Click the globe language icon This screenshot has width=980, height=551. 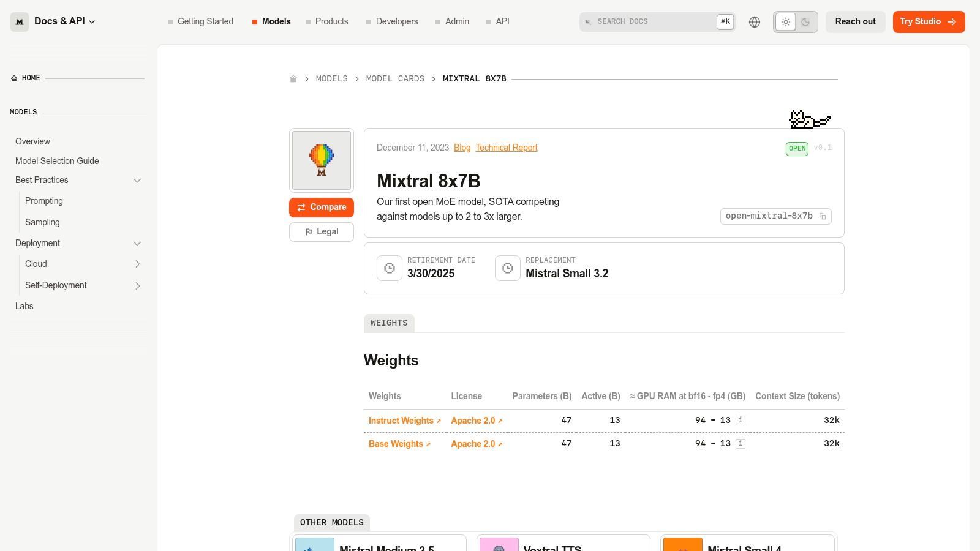[x=755, y=22]
